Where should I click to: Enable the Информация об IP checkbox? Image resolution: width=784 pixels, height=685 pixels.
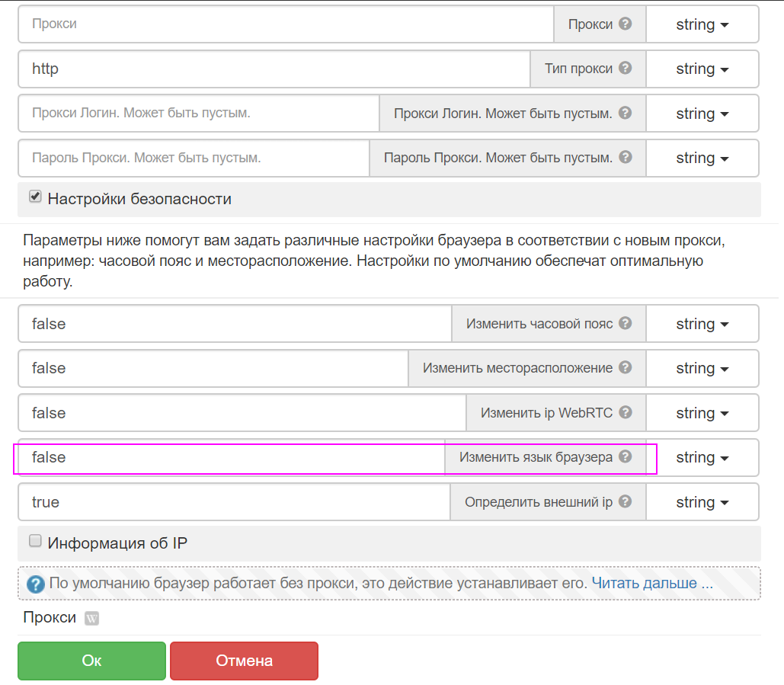[35, 541]
